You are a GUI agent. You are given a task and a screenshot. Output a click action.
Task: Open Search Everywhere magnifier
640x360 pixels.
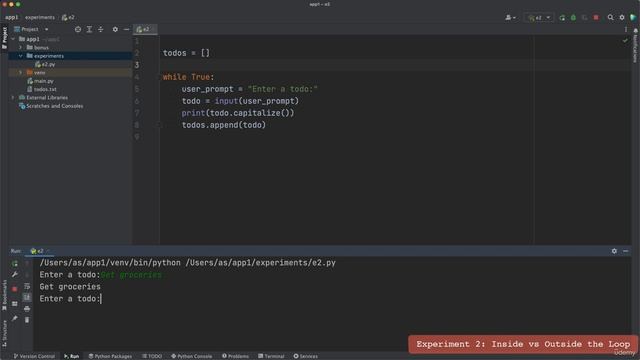coord(611,18)
